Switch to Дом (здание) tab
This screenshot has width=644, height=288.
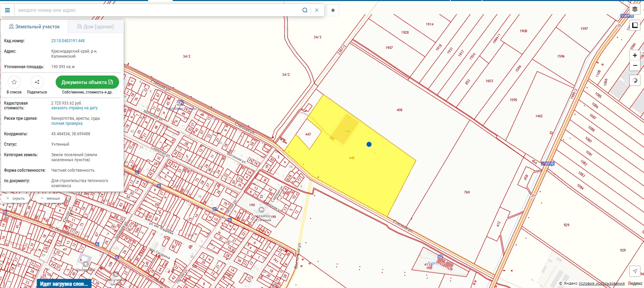[95, 27]
